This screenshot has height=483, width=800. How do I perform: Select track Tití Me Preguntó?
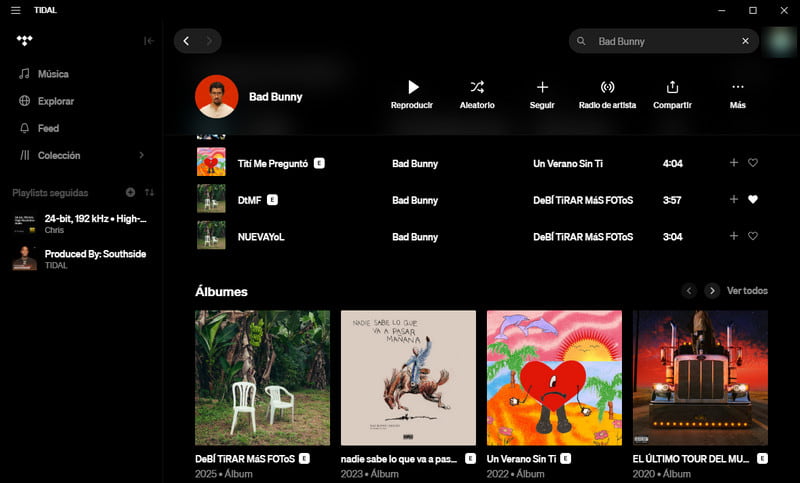(273, 164)
